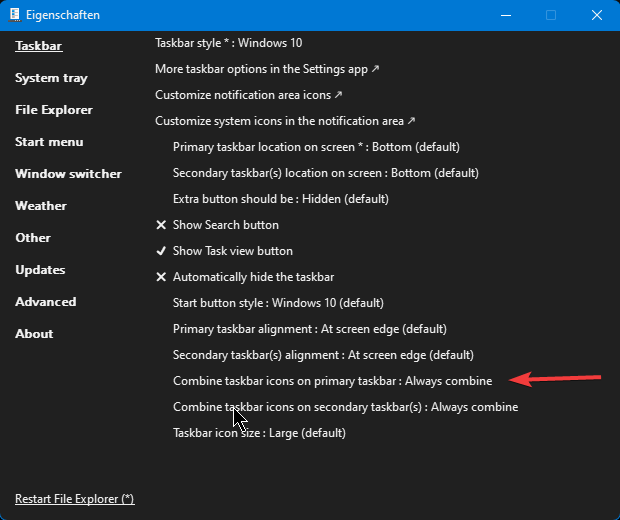Image resolution: width=620 pixels, height=520 pixels.
Task: Go to the Window switcher section
Action: (68, 174)
